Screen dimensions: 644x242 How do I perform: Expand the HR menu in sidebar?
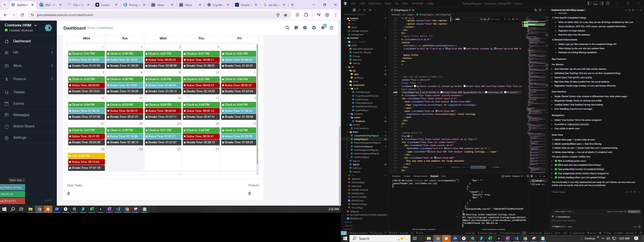28,52
